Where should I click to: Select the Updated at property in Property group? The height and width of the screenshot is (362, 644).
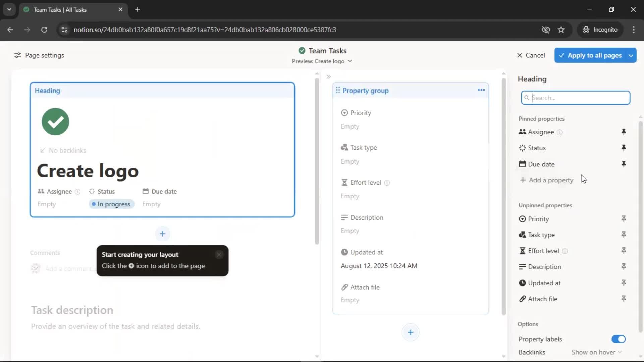pos(362,252)
